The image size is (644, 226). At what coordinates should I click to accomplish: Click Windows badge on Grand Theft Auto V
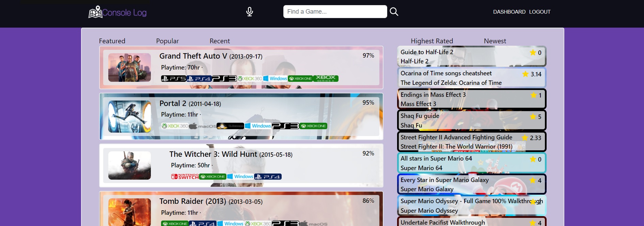pos(275,79)
